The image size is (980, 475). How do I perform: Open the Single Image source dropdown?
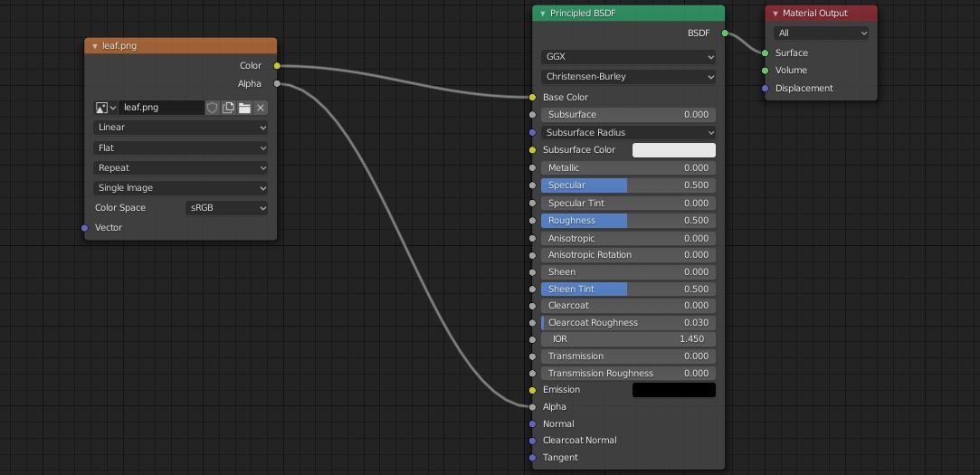click(x=181, y=188)
